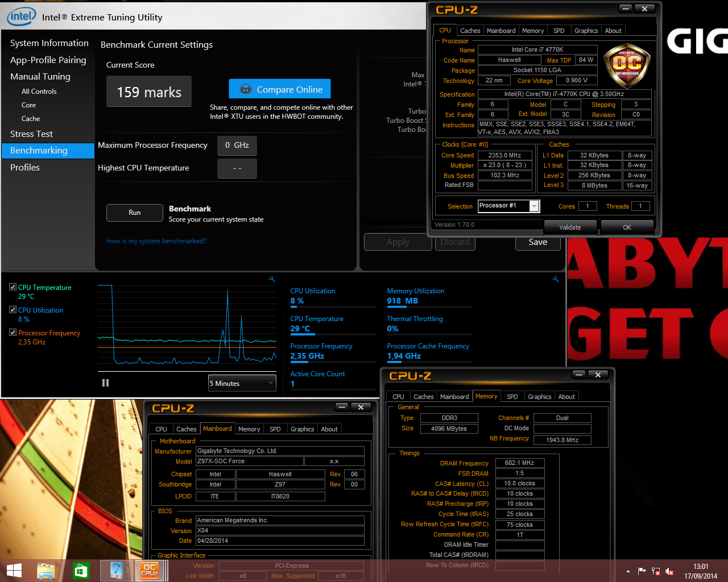Viewport: 728px width, 582px height.
Task: Click the Save button in XTU
Action: [537, 242]
